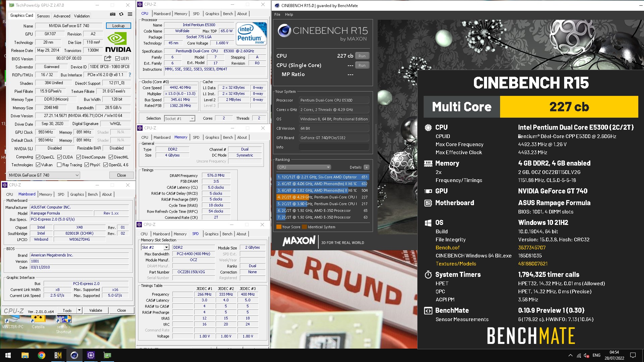Click the orange Your Score legend swatch
This screenshot has height=362, width=644.
pos(279,227)
